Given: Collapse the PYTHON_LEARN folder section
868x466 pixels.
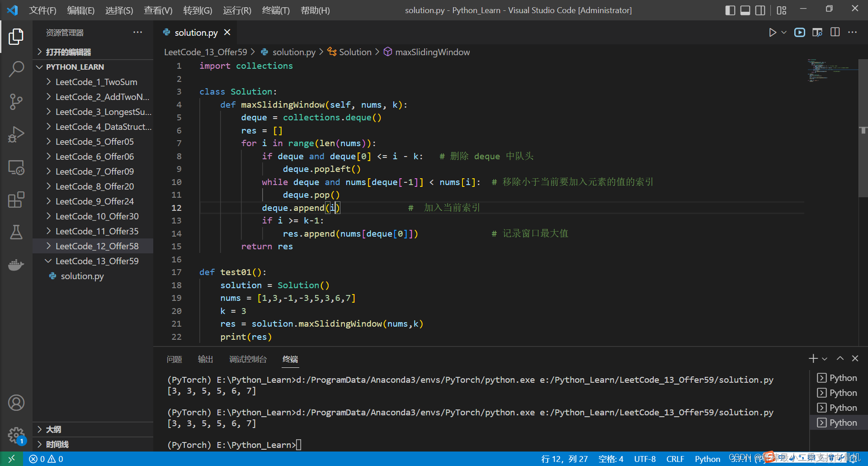Looking at the screenshot, I should click(93, 67).
